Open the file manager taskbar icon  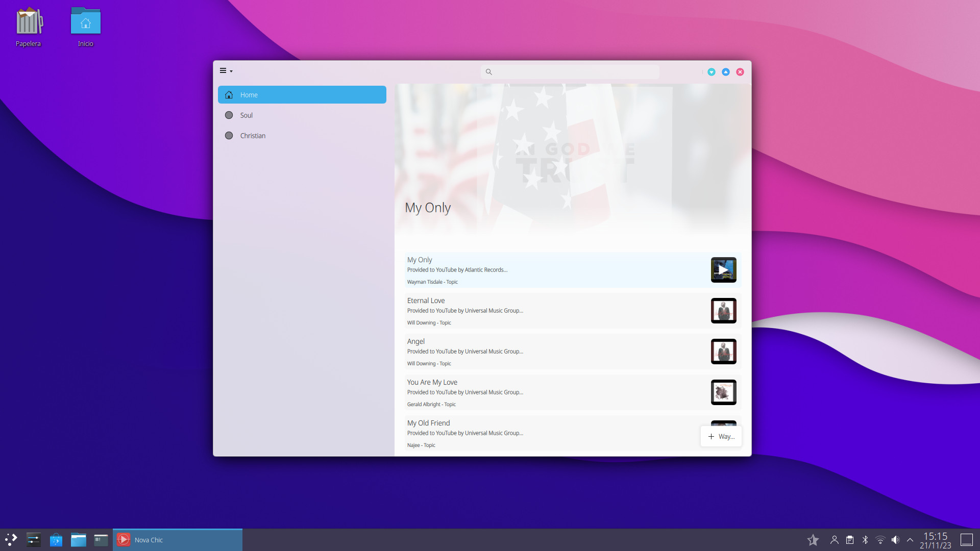point(79,540)
